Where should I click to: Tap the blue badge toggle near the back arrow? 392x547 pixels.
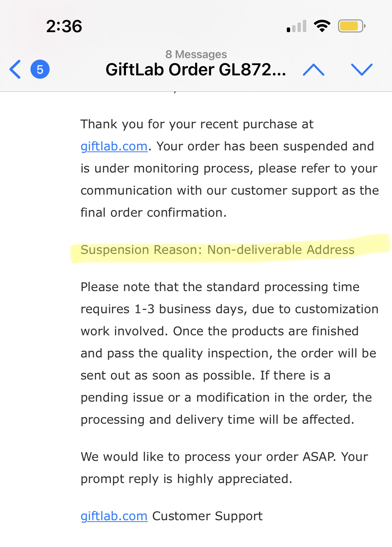[x=39, y=69]
